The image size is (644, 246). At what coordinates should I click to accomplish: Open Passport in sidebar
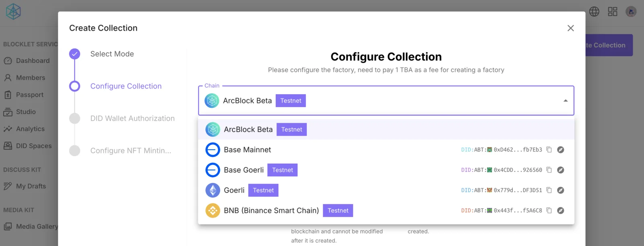point(29,95)
